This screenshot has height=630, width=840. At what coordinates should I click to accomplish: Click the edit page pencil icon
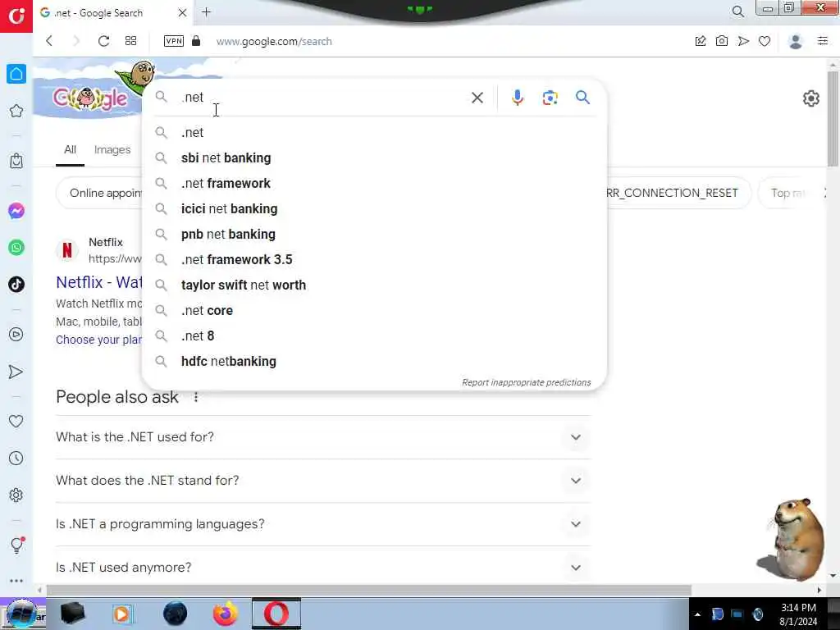coord(701,41)
